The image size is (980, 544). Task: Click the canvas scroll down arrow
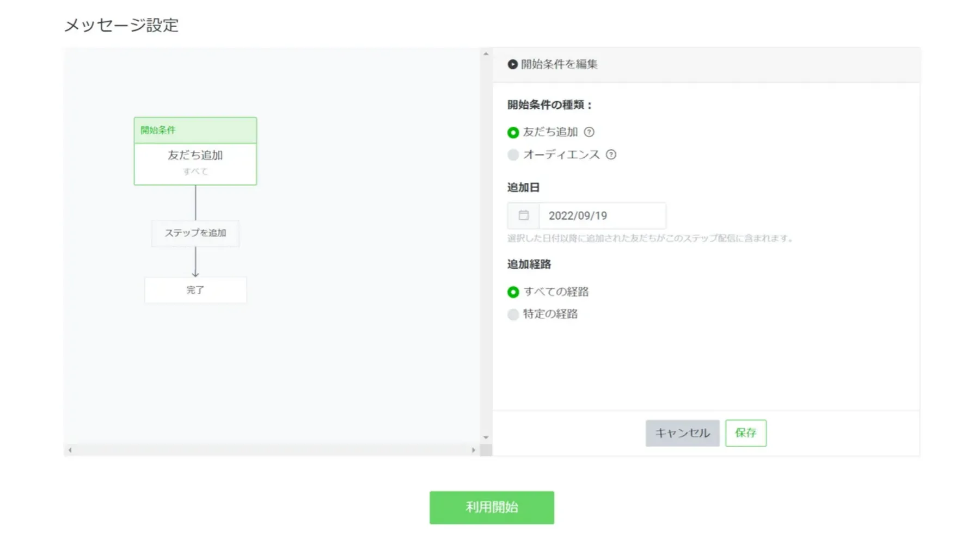(486, 437)
